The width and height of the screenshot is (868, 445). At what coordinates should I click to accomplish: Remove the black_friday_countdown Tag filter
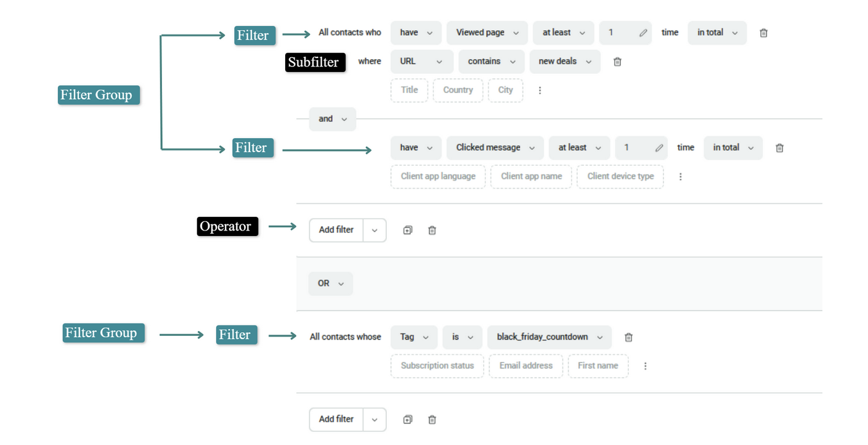click(628, 337)
